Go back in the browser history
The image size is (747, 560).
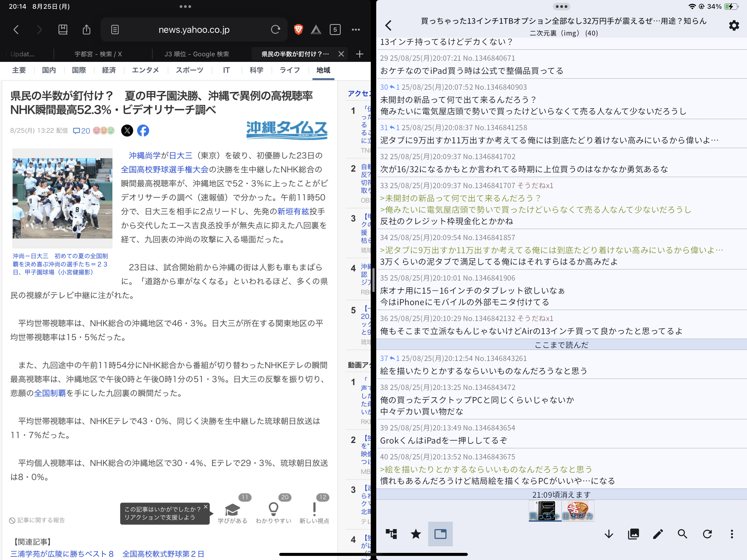coord(16,30)
